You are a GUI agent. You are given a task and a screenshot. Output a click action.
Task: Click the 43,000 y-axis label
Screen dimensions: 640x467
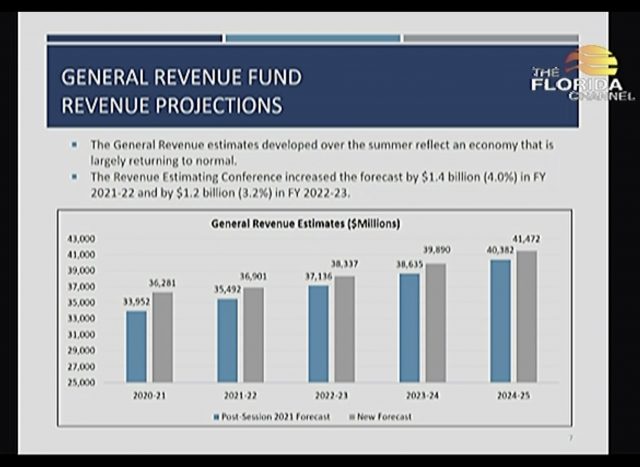point(82,239)
